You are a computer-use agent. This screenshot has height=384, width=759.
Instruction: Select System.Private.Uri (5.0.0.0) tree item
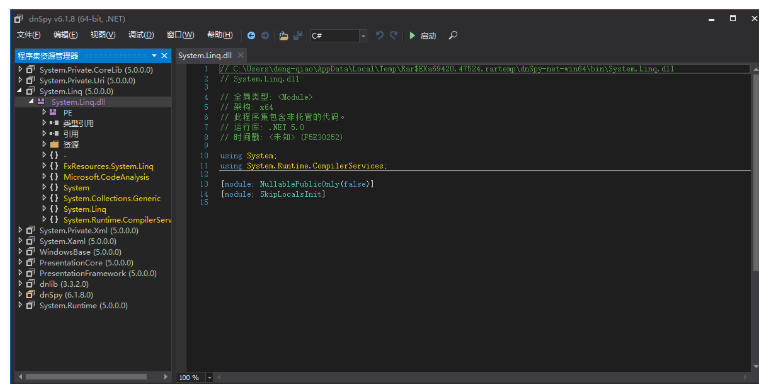click(87, 80)
